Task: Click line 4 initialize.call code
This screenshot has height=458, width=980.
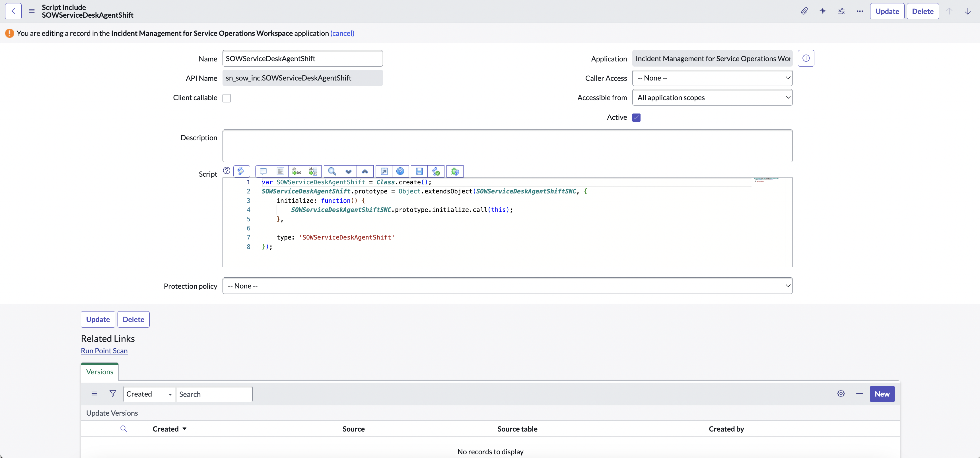Action: point(402,210)
